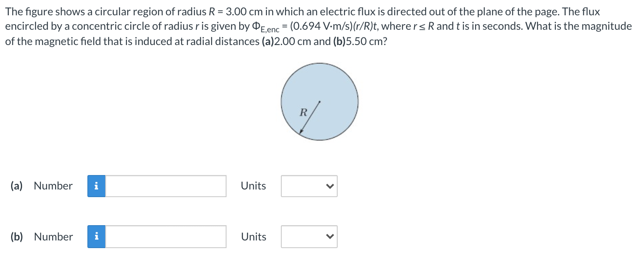This screenshot has width=644, height=260.
Task: Click the Number label for part (b)
Action: (x=53, y=237)
